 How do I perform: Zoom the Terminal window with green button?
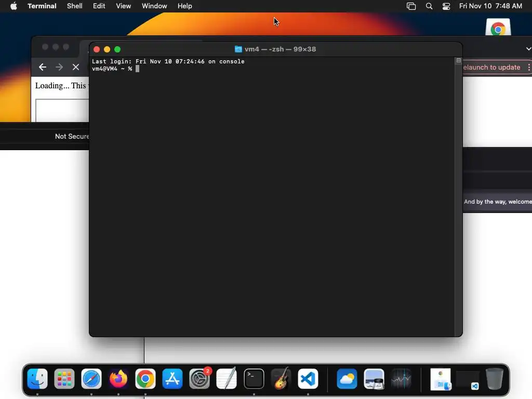[x=117, y=49]
